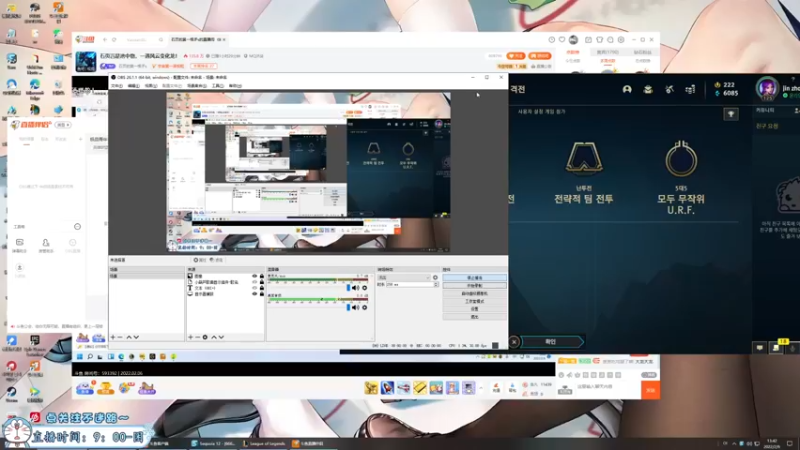The width and height of the screenshot is (800, 450).
Task: Open profile icon in League client header
Action: point(627,89)
